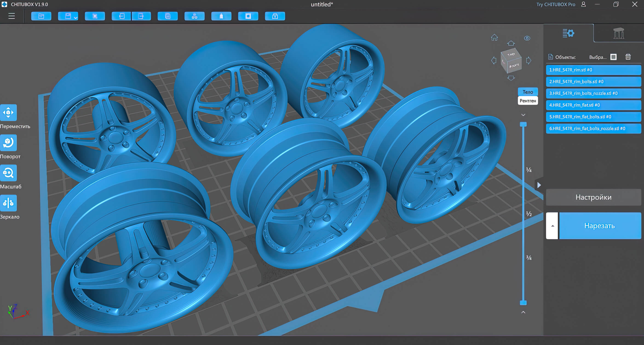Collapse right panel with side arrow
The width and height of the screenshot is (644, 345).
[x=539, y=185]
